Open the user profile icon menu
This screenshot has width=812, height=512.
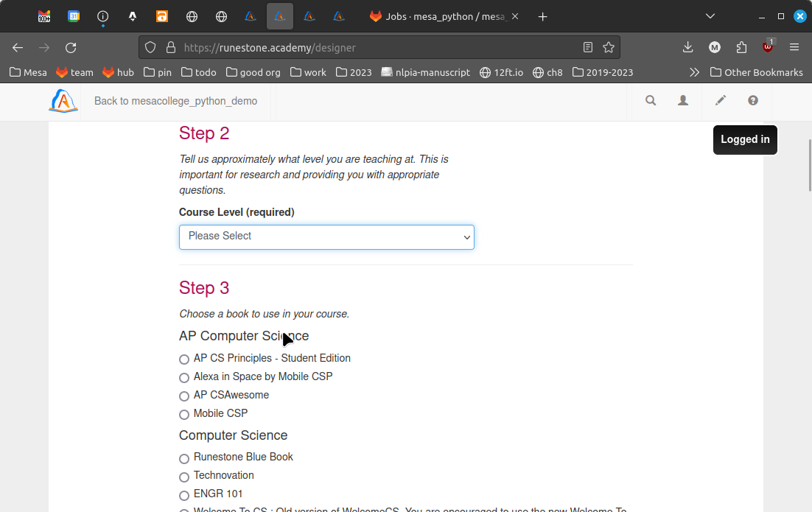683,101
